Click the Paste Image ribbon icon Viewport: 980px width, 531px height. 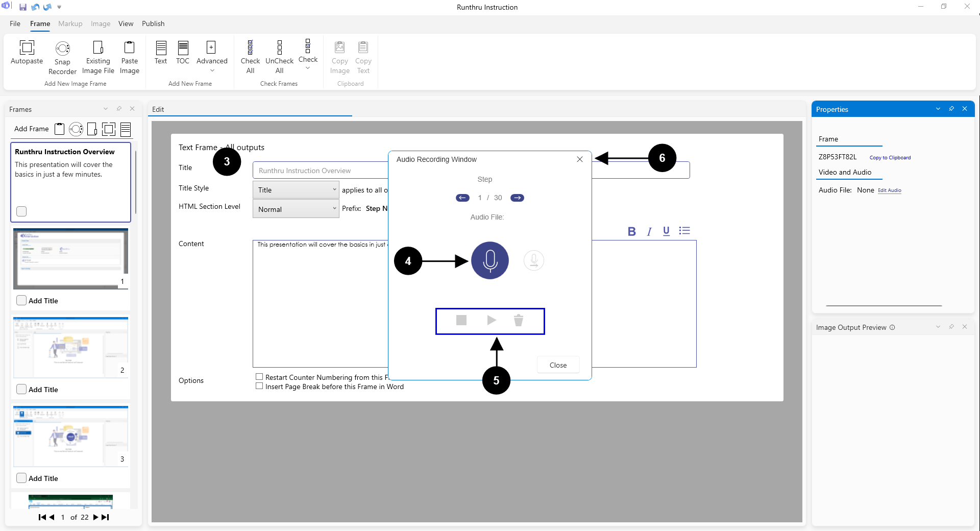point(130,48)
